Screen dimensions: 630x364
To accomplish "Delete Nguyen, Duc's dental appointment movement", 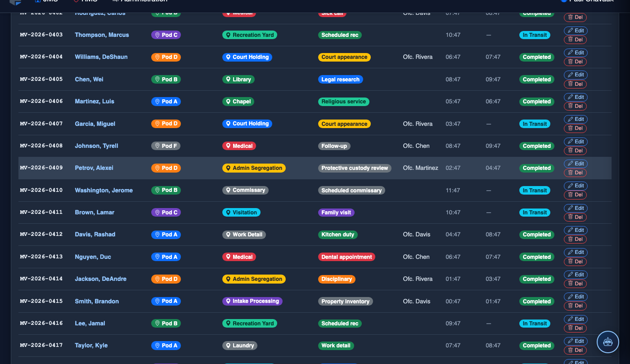I will (x=576, y=262).
